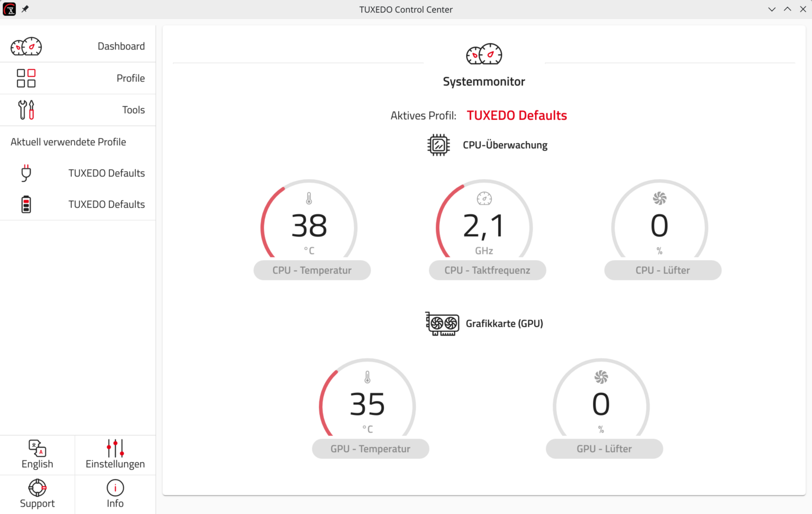Image resolution: width=812 pixels, height=514 pixels.
Task: Click the graphics card icon
Action: point(442,323)
